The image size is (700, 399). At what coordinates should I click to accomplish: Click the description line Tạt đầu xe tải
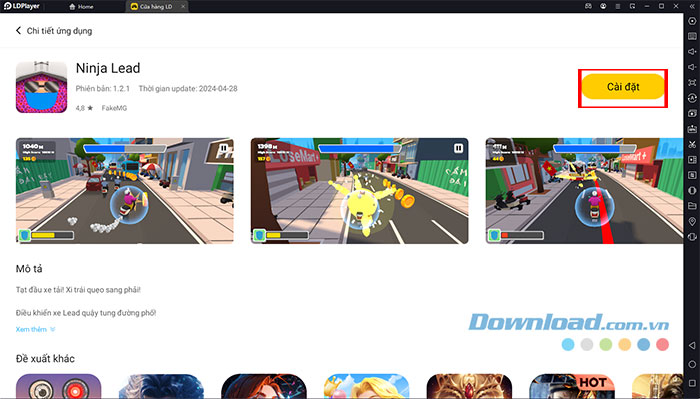click(x=78, y=290)
